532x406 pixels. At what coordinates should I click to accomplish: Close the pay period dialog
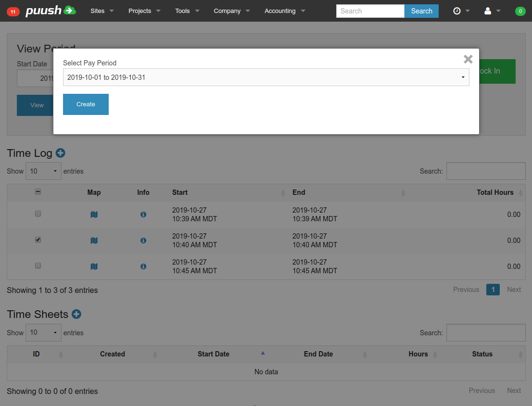click(x=468, y=59)
